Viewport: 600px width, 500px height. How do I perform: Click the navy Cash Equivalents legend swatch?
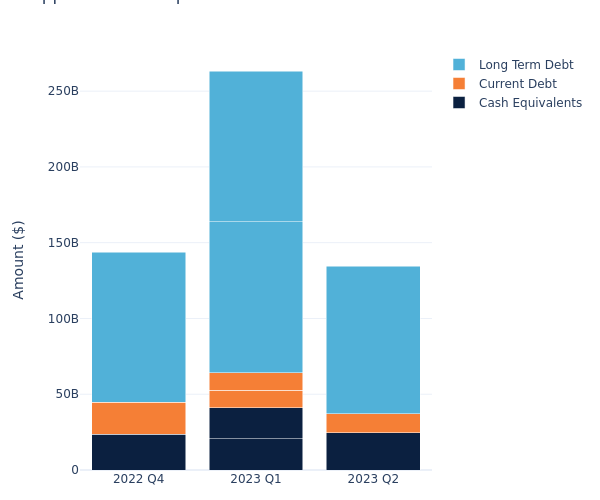(x=459, y=103)
